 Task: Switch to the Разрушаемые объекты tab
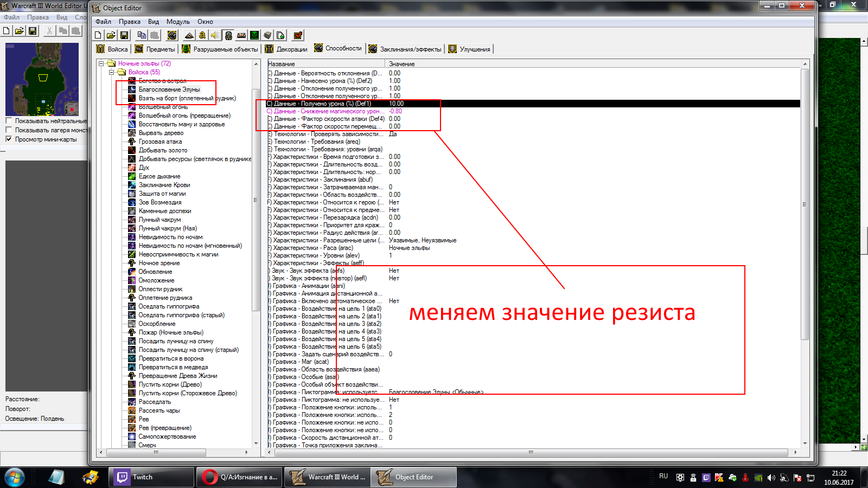pos(220,49)
